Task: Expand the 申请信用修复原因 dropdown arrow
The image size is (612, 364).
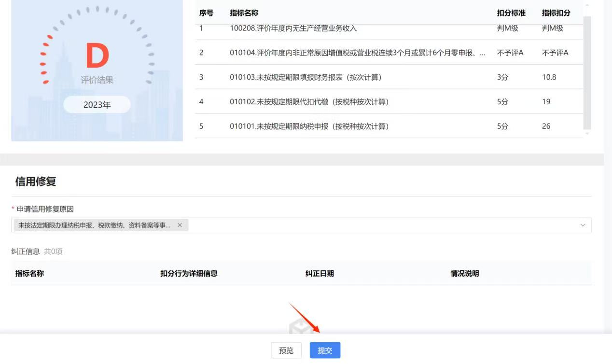Action: [x=583, y=225]
